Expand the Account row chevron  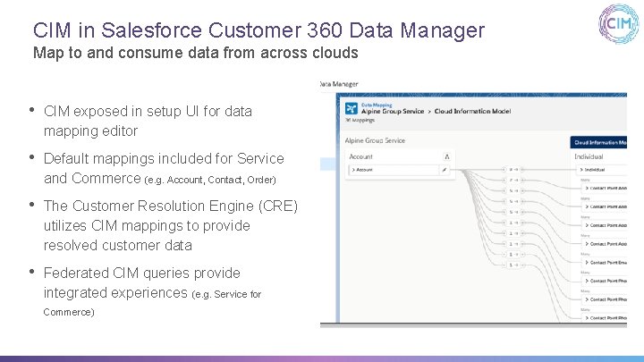tap(353, 170)
